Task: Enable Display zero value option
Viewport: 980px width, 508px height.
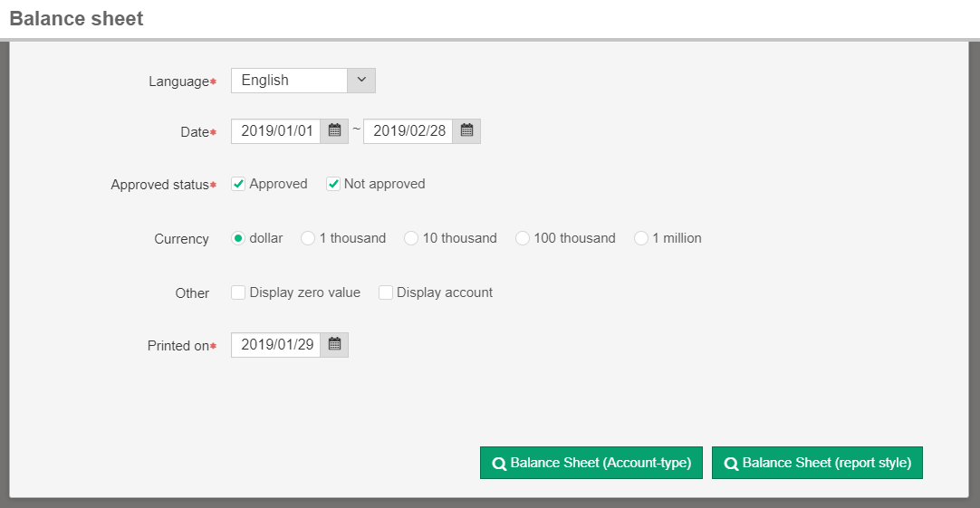Action: click(x=239, y=292)
